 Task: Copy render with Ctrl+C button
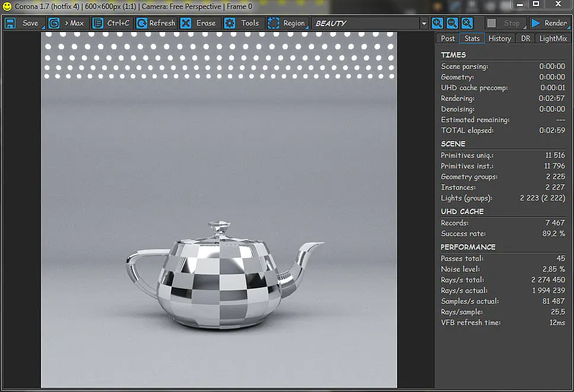[x=112, y=23]
